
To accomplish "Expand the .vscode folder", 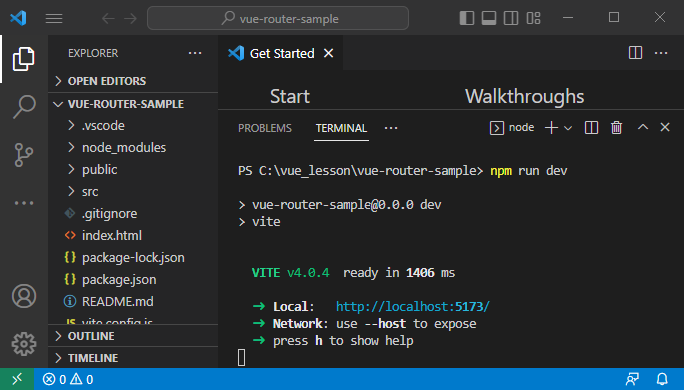I will (x=133, y=126).
